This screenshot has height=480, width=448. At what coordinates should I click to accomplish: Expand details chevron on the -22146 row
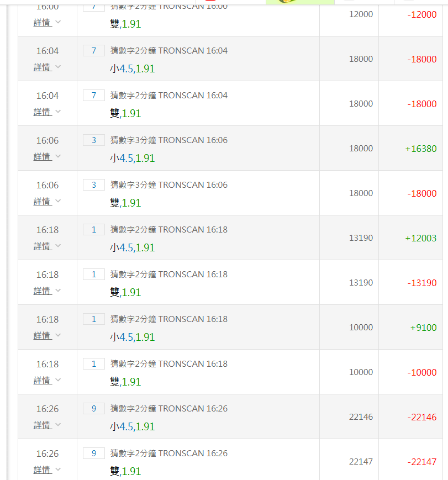tap(58, 425)
